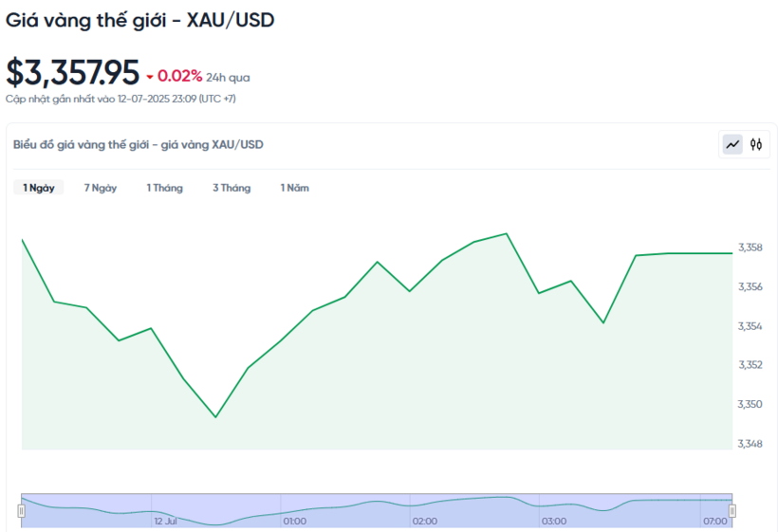Click the 02:00 marker in navigator
Screen dimensions: 778x532
(x=425, y=521)
